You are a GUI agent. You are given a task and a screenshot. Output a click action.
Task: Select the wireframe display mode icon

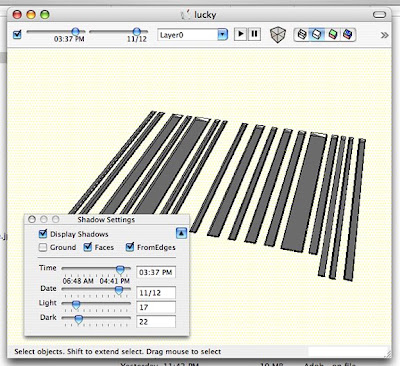pyautogui.click(x=302, y=34)
